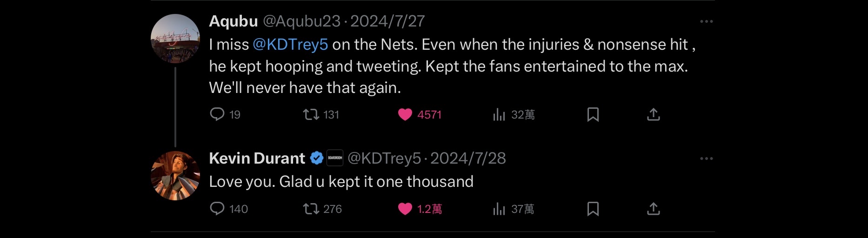Reply to Kevin Durant's tweet
The image size is (868, 238).
point(217,209)
